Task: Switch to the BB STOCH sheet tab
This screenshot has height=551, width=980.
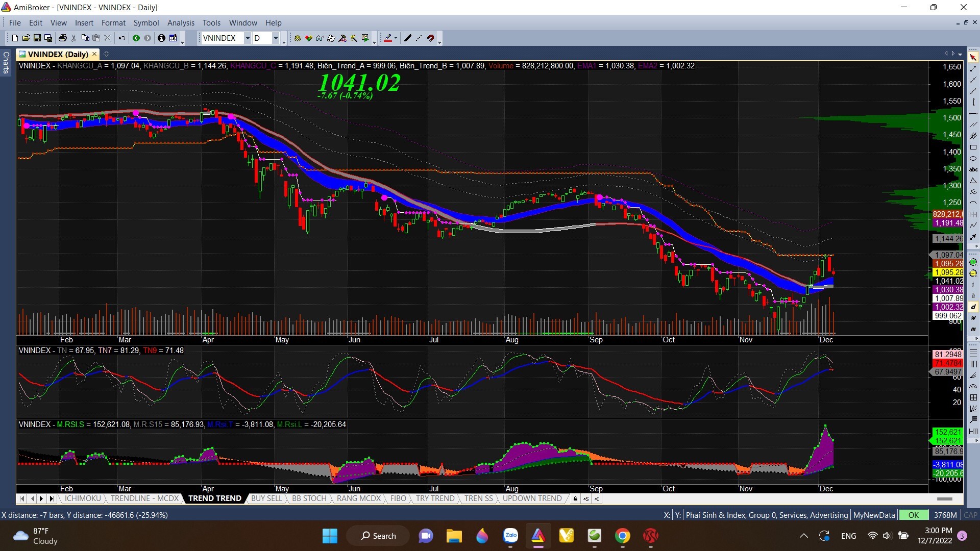Action: pos(309,499)
